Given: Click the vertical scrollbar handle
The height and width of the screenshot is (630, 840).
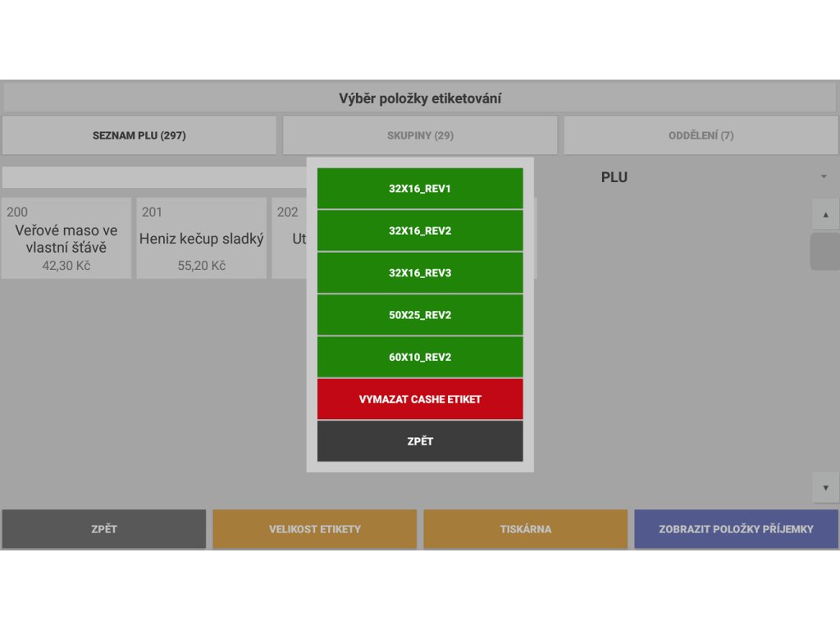Looking at the screenshot, I should point(824,252).
